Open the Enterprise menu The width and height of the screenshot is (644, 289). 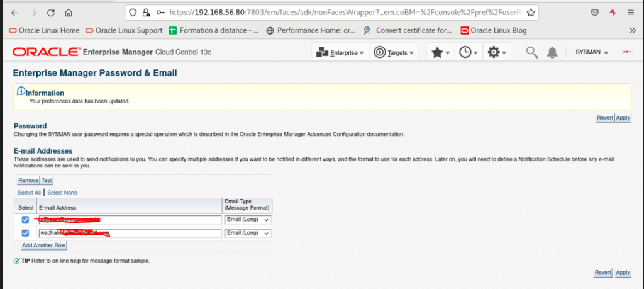(x=340, y=53)
